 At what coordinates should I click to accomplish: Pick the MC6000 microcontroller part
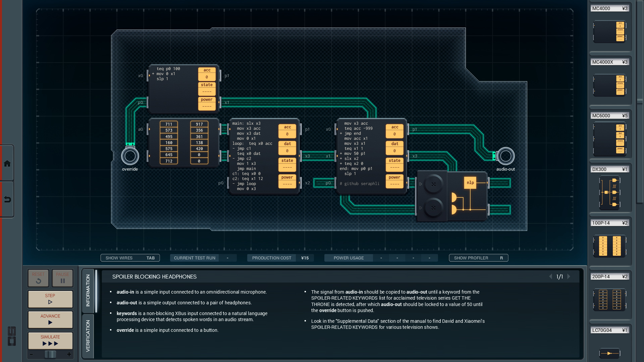coord(609,139)
